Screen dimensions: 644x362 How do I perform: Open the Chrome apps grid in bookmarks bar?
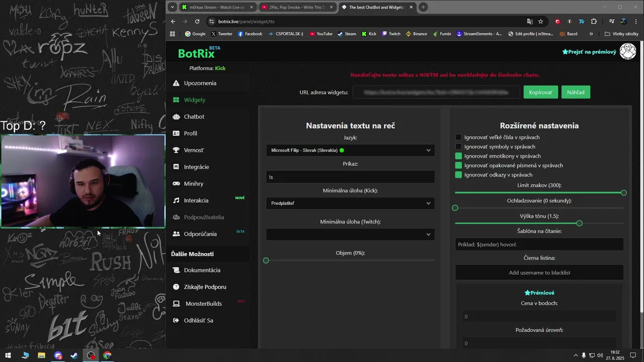click(173, 34)
